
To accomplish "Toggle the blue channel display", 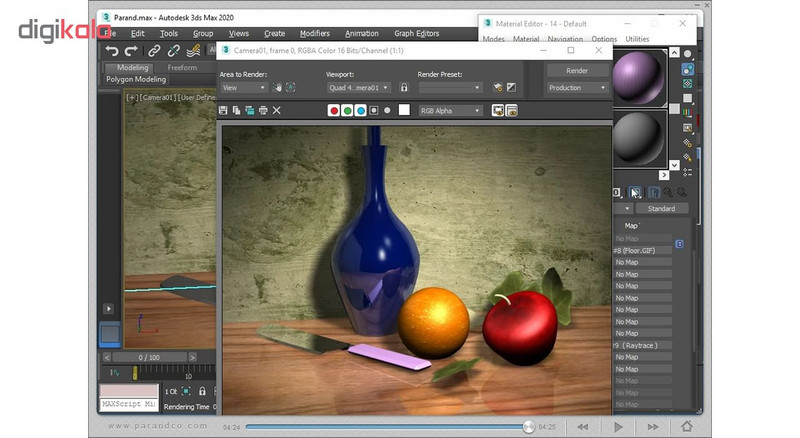I will (x=360, y=110).
